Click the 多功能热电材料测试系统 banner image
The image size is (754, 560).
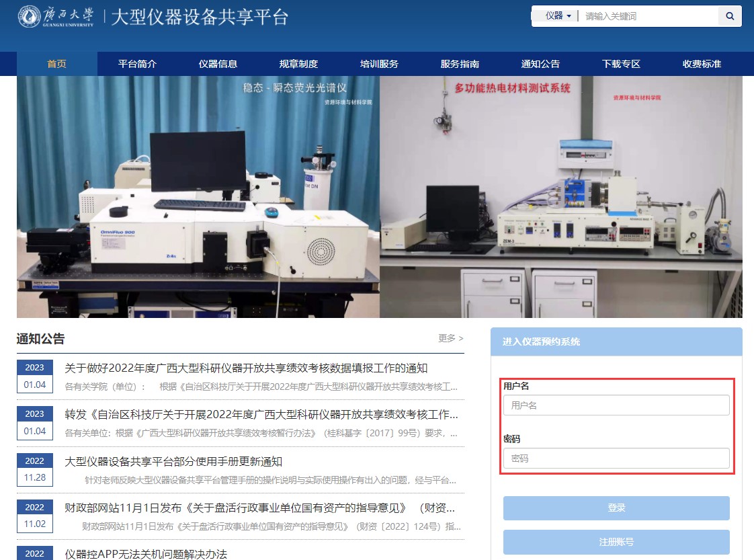561,196
